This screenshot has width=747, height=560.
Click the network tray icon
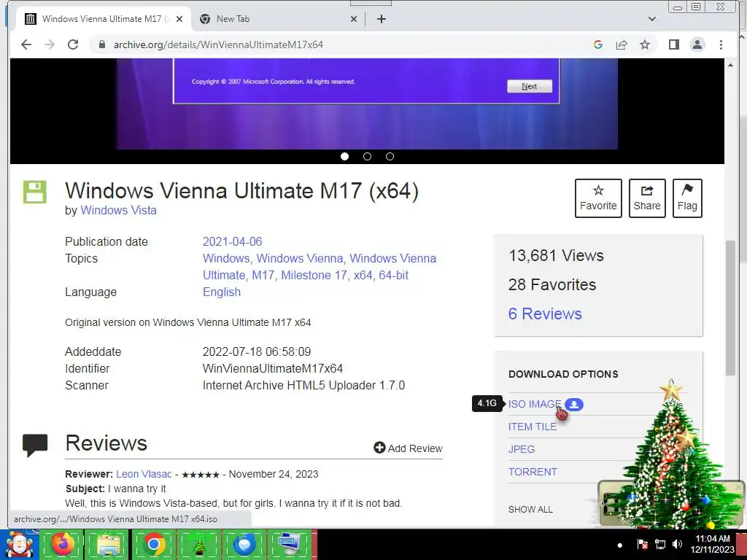click(x=659, y=544)
